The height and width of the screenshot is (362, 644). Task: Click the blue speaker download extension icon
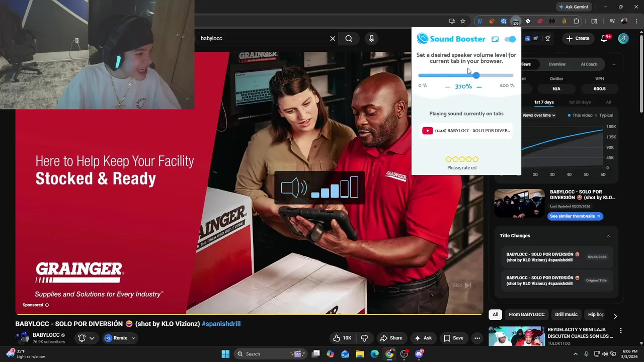[504, 21]
